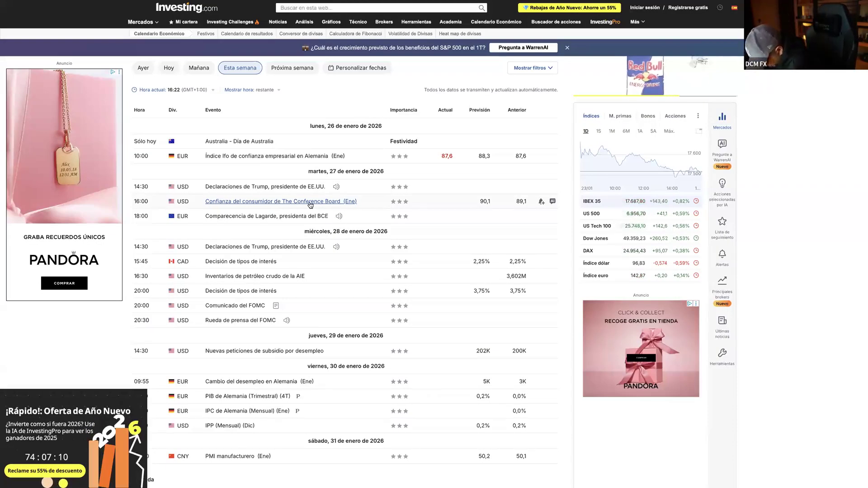Open Alertas bell icon in sidebar
The width and height of the screenshot is (868, 488).
pyautogui.click(x=722, y=254)
